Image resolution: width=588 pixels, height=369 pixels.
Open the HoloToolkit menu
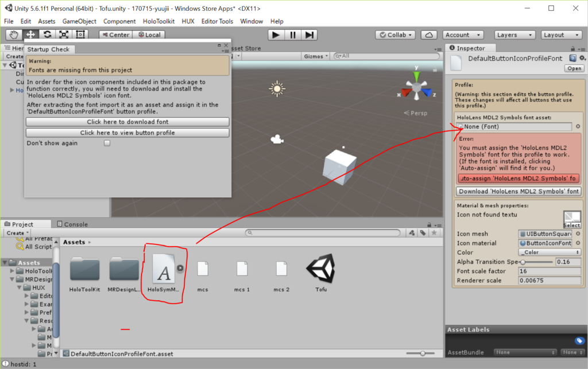coord(158,21)
